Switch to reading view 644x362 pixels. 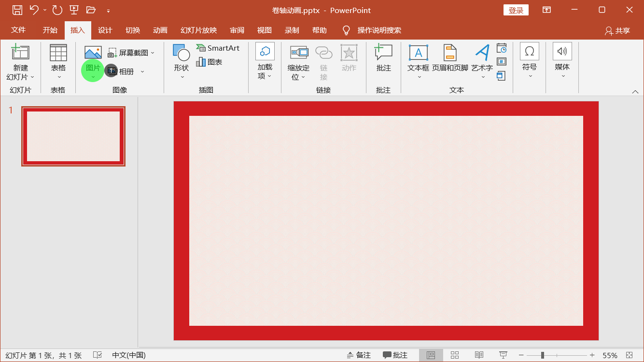point(479,355)
